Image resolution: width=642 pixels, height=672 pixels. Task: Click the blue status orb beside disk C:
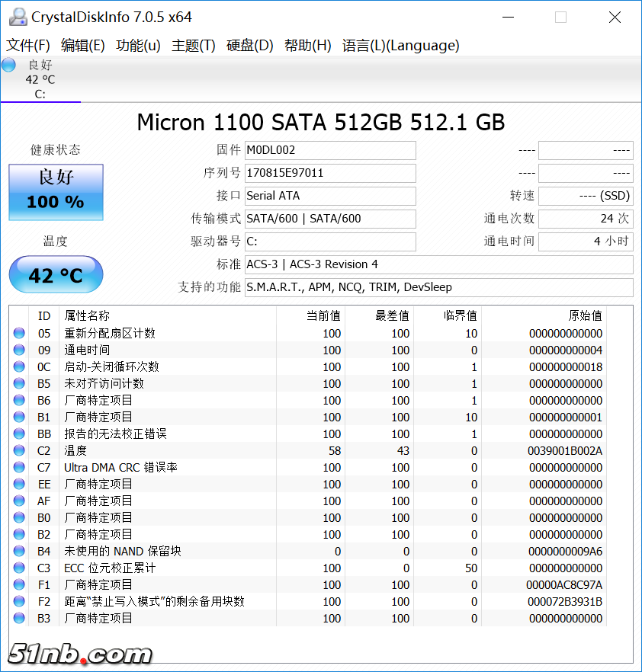click(x=9, y=66)
